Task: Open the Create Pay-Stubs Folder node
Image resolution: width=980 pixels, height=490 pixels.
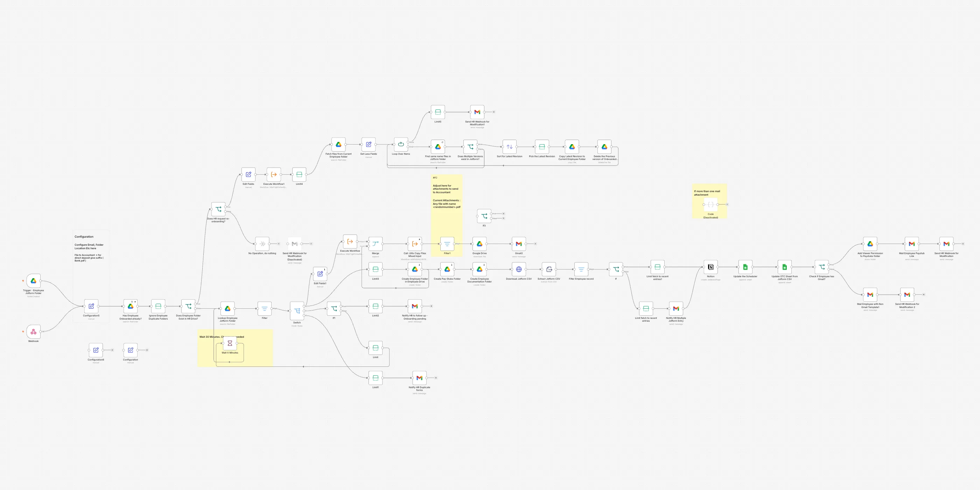Action: pos(447,269)
